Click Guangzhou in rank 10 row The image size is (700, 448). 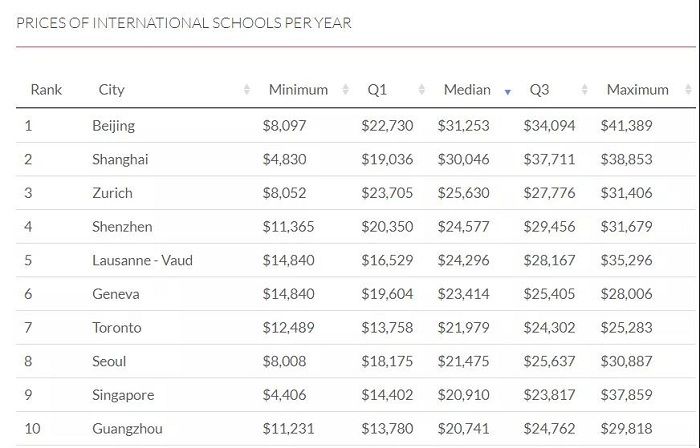(x=127, y=429)
